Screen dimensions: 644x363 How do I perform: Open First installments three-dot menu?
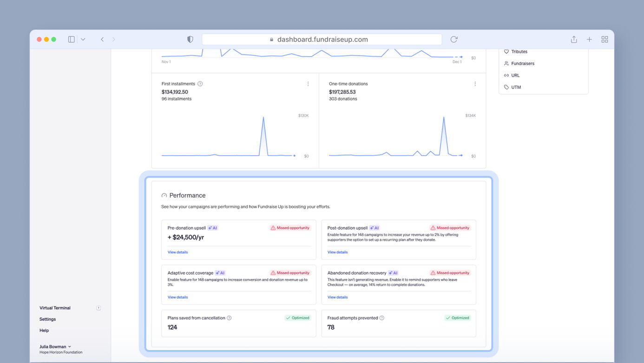pyautogui.click(x=308, y=84)
